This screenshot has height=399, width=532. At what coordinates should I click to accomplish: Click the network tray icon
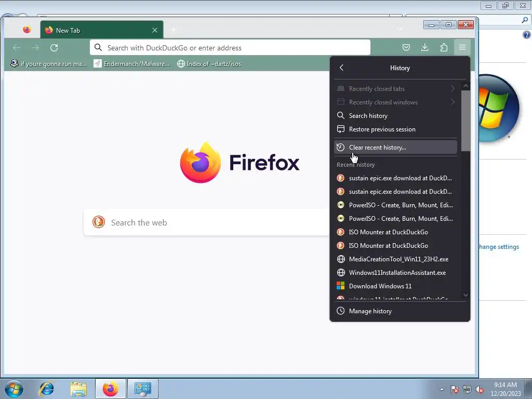467,389
